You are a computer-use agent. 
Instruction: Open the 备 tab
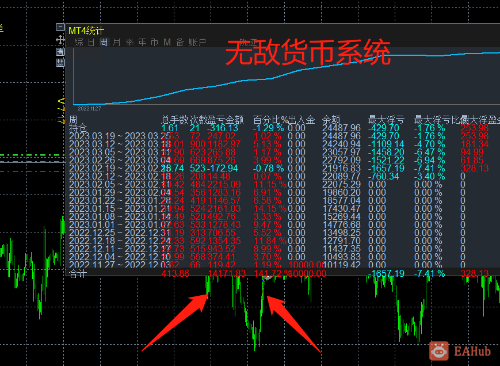(x=180, y=42)
